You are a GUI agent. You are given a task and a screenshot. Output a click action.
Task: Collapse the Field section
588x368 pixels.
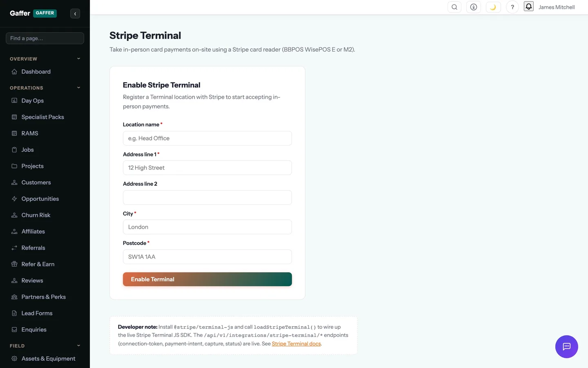pos(78,346)
